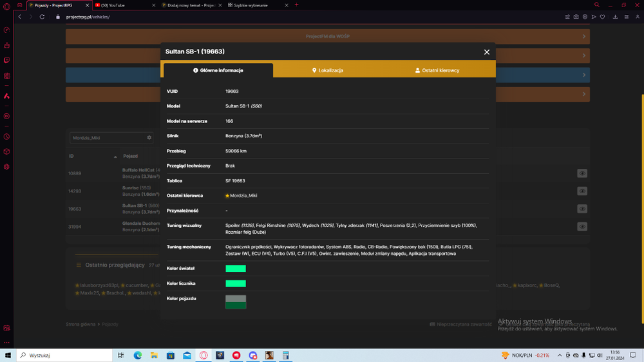Open the Mordzia_Miki last driver link
The image size is (644, 362).
click(243, 196)
